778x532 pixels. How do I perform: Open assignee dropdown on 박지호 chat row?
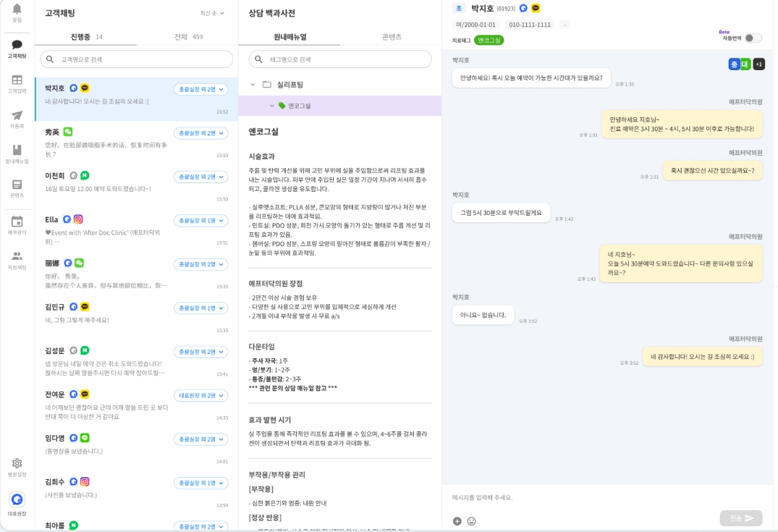[201, 89]
